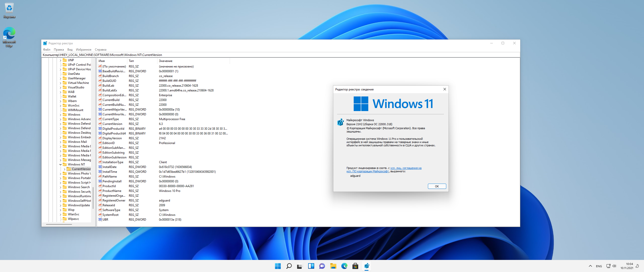Open the volume tray icon
This screenshot has height=272, width=644.
[x=614, y=266]
